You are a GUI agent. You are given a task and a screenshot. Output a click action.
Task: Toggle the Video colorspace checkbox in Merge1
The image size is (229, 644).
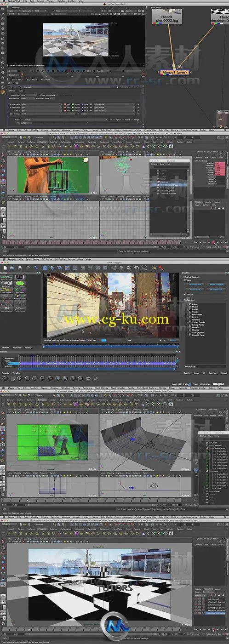(39, 95)
